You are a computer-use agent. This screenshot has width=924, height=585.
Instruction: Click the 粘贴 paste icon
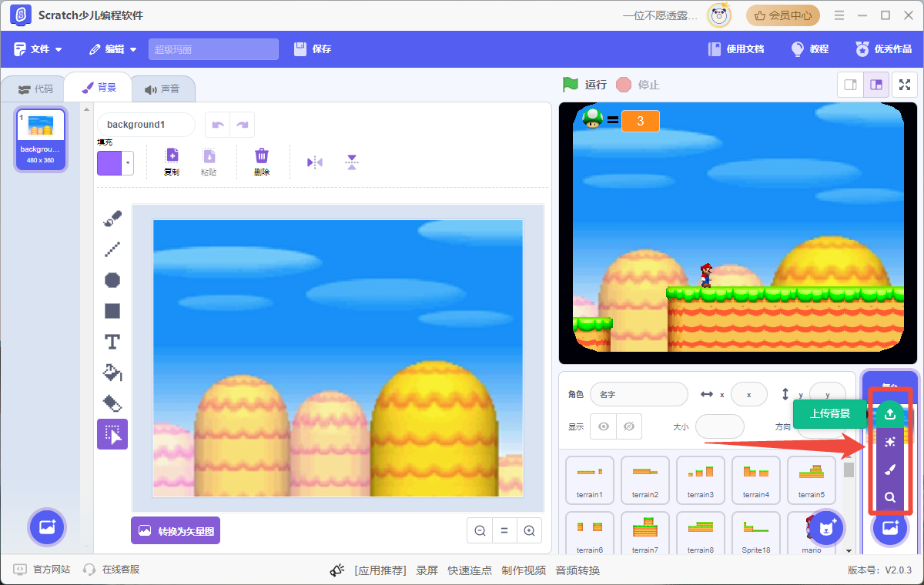point(209,162)
